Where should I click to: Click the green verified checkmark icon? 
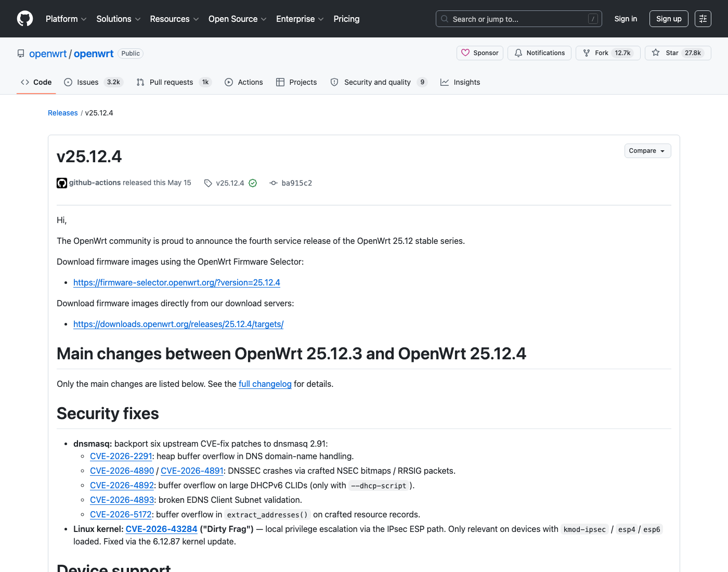(253, 183)
